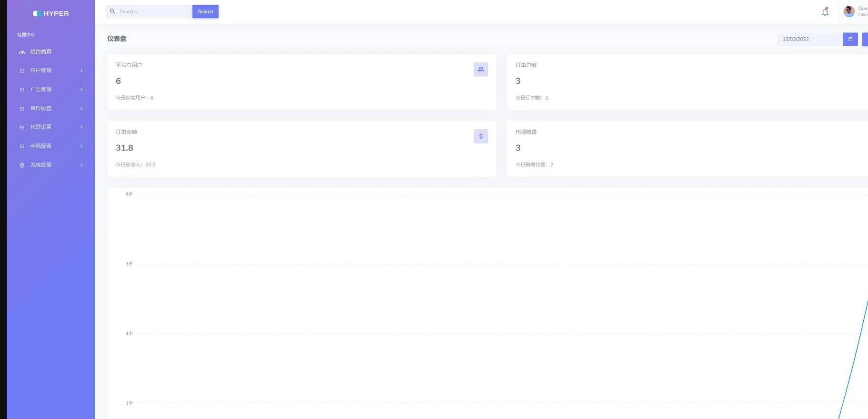Screen dimensions: 868x419
Task: Click the calendar icon button beside date
Action: (850, 39)
